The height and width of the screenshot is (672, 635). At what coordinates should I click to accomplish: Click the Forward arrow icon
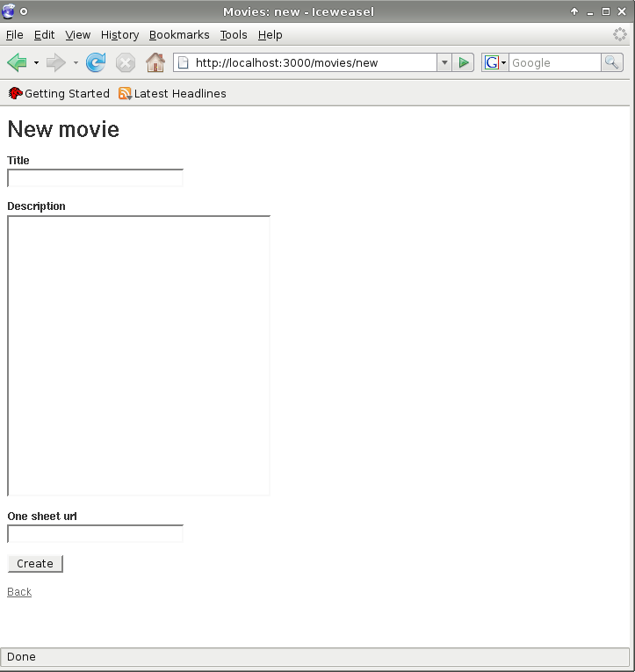[55, 63]
